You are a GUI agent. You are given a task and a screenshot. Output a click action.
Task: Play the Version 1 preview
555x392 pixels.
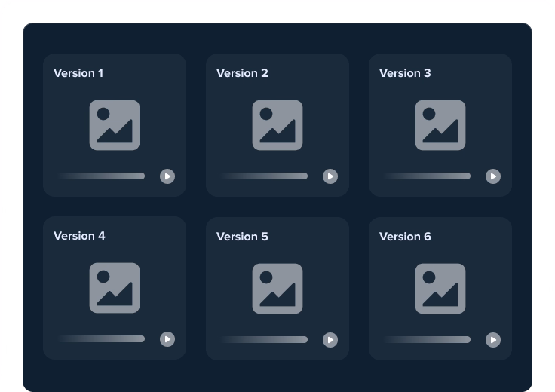coord(167,176)
